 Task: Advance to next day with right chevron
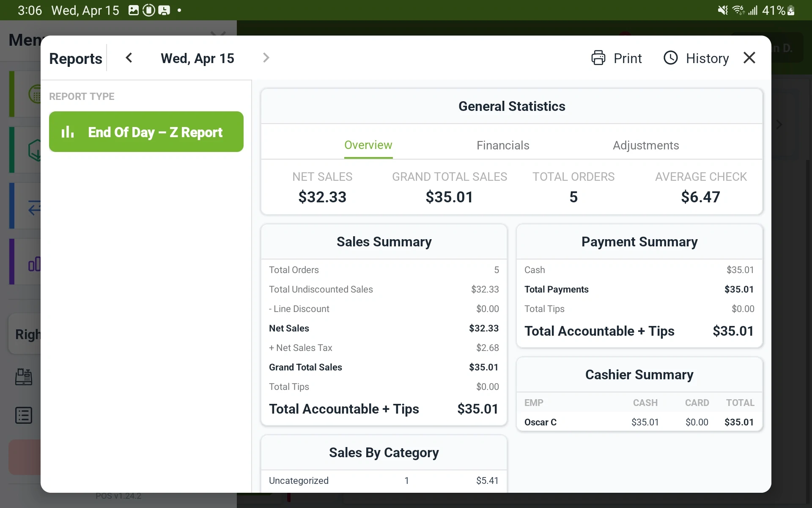pos(266,58)
